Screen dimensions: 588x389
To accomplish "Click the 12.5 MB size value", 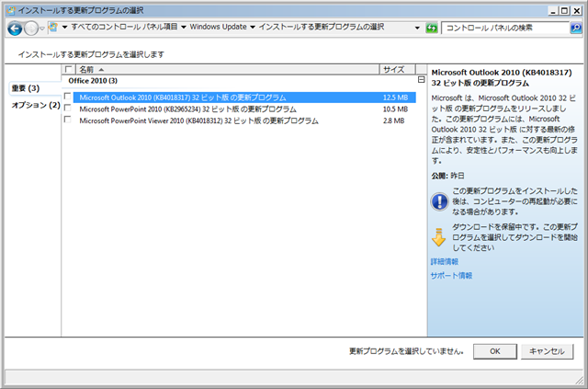I will [395, 97].
